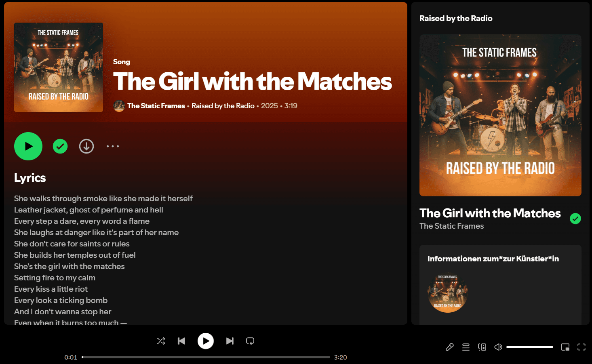592x364 pixels.
Task: Click the "Song" label above the title
Action: coord(122,62)
